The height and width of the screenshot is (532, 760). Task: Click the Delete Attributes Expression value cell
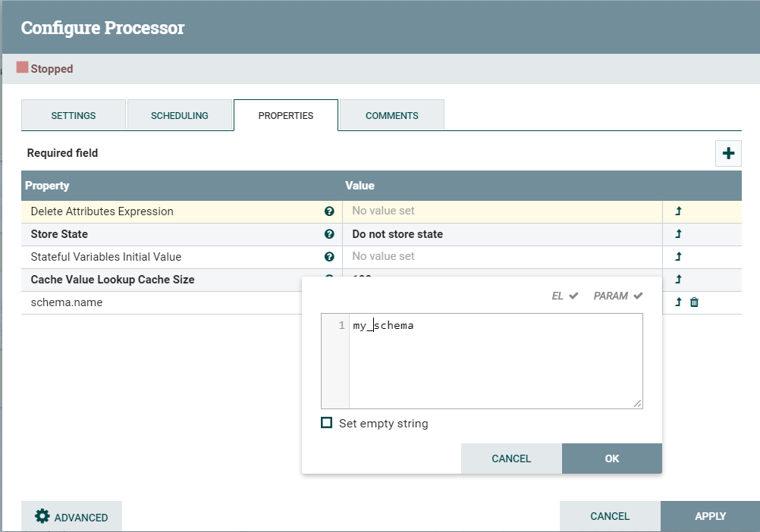click(x=502, y=211)
